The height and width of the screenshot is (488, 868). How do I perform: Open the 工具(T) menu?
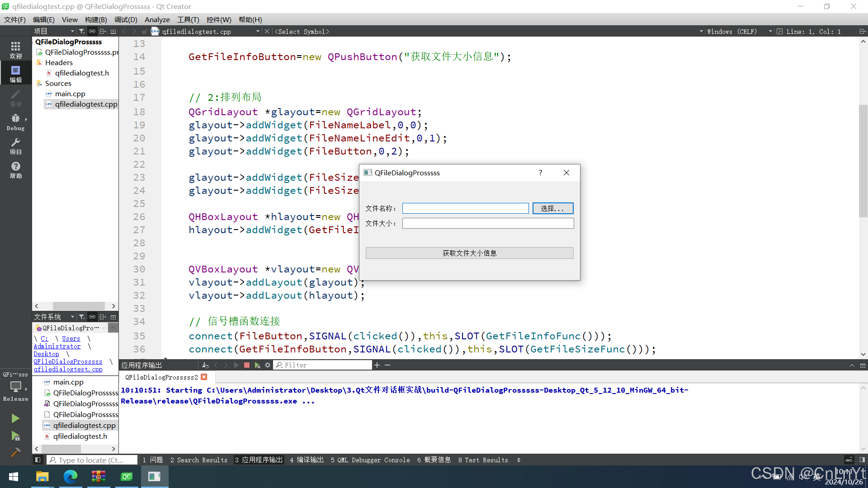point(188,19)
